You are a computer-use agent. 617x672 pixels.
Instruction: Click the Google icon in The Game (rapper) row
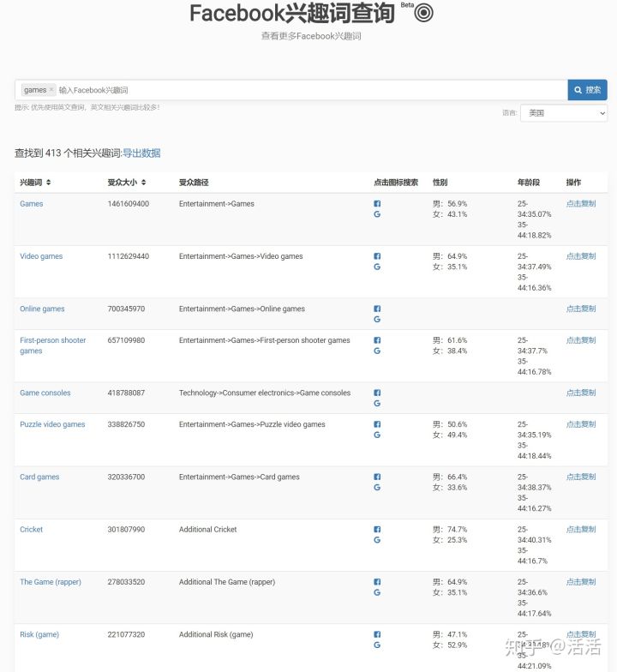pyautogui.click(x=377, y=592)
